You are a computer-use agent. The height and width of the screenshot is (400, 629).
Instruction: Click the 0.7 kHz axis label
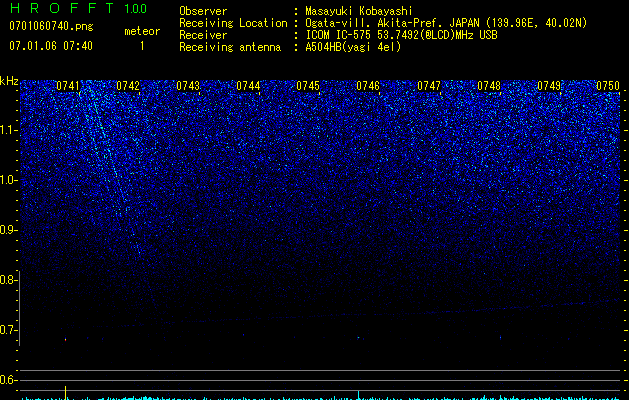click(x=7, y=330)
